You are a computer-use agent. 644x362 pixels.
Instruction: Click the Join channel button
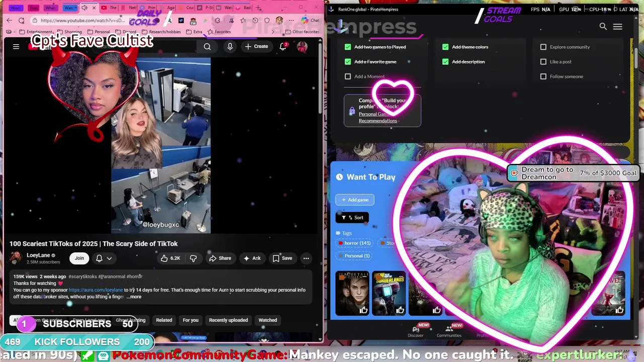(x=79, y=258)
